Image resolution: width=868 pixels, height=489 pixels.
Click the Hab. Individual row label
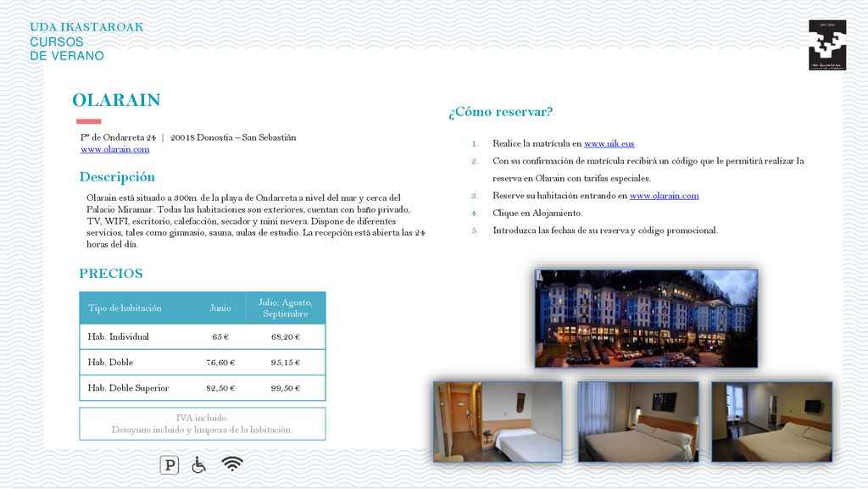tap(118, 336)
